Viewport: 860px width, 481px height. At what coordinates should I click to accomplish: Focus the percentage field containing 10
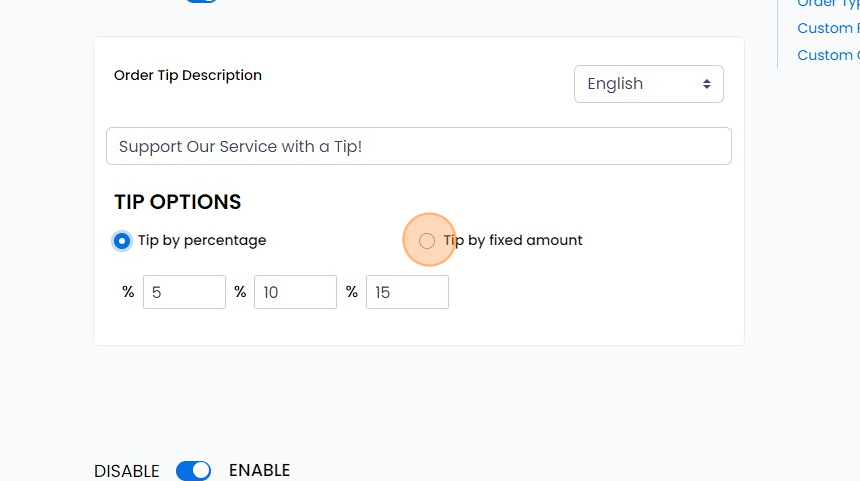click(295, 292)
